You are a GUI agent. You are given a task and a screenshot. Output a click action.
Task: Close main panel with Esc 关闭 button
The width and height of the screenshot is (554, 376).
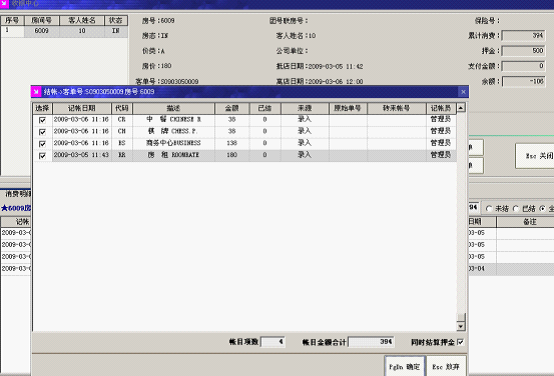point(535,156)
